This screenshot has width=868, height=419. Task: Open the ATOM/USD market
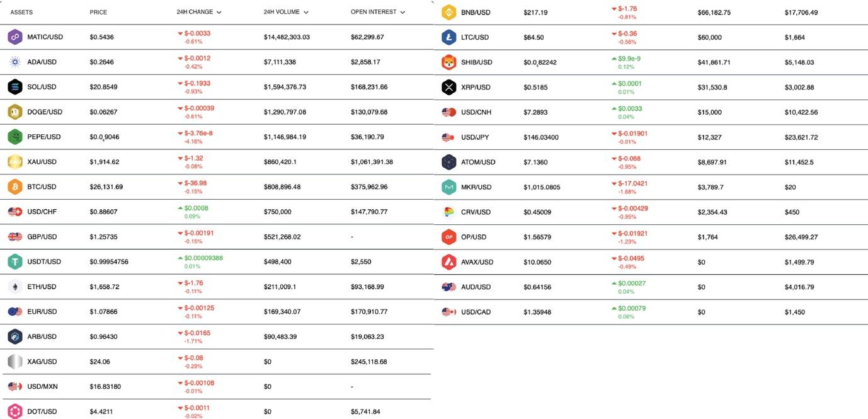pyautogui.click(x=478, y=162)
